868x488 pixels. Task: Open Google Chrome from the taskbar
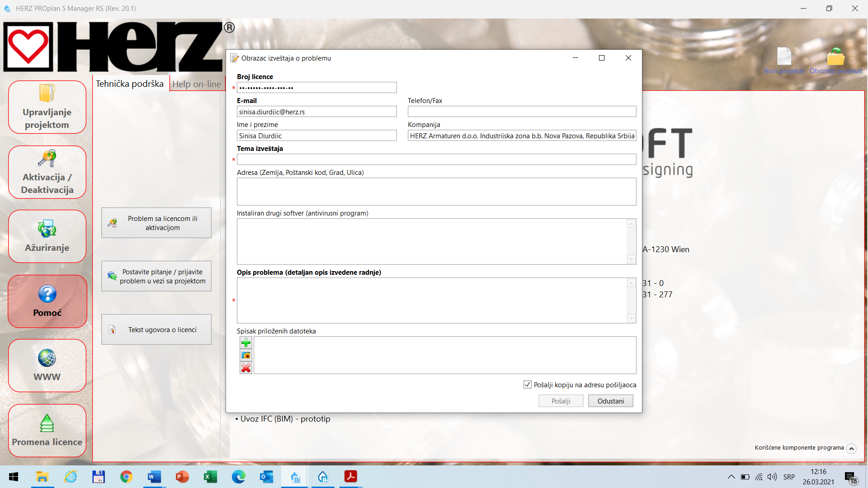pyautogui.click(x=126, y=477)
